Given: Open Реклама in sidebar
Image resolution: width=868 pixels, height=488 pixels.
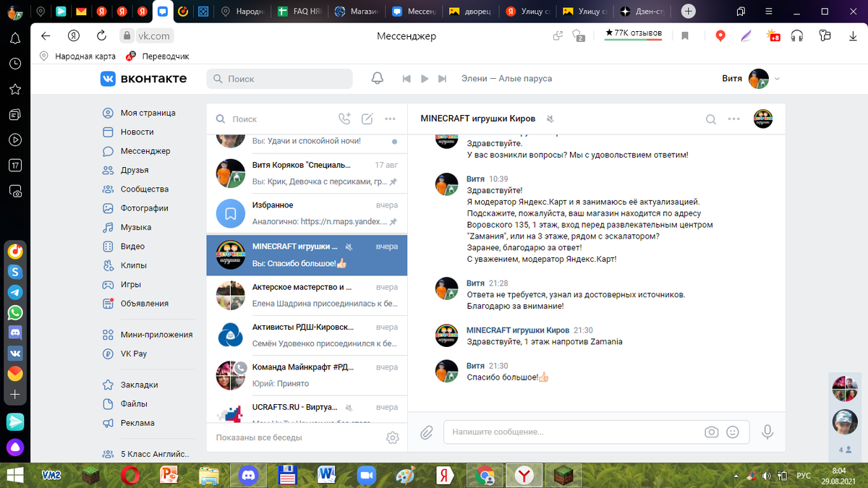Looking at the screenshot, I should 137,423.
